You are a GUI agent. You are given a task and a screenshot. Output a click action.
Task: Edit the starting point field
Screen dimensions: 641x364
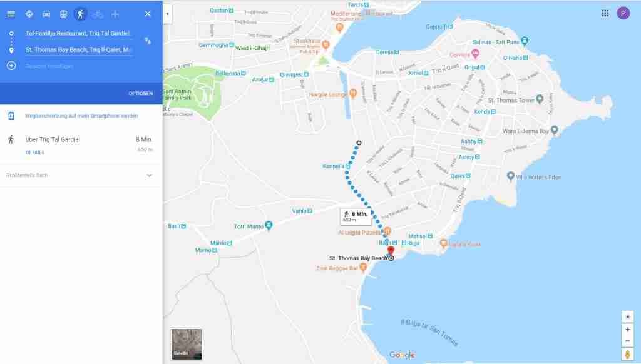78,33
